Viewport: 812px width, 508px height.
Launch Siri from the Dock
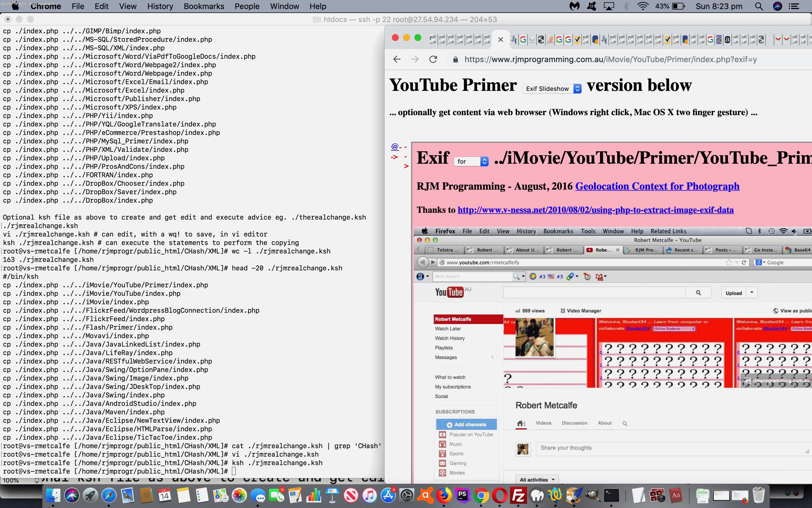71,495
